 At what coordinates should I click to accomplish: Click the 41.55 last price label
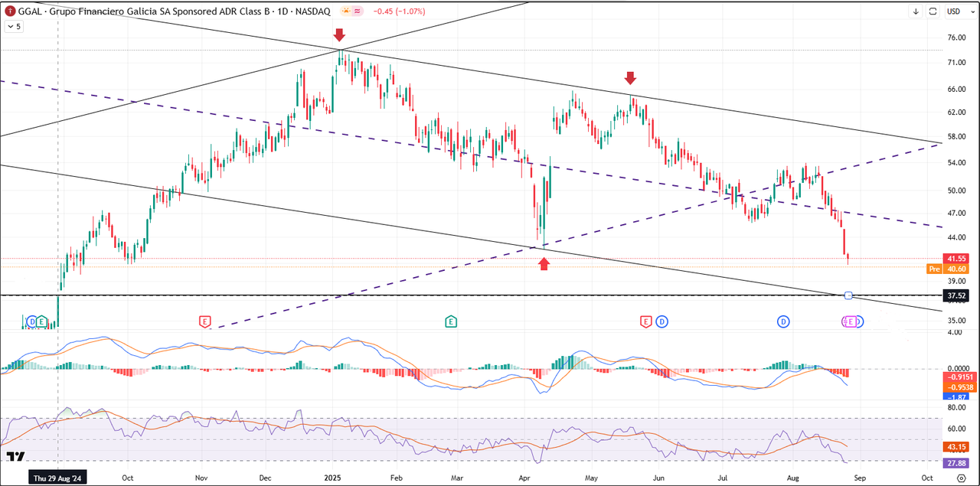tap(957, 259)
